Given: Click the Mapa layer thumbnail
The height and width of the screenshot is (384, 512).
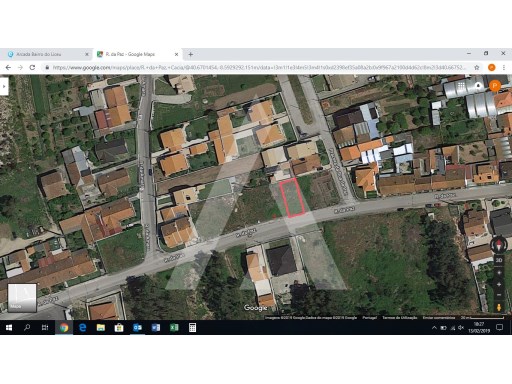Looking at the screenshot, I should tap(22, 298).
